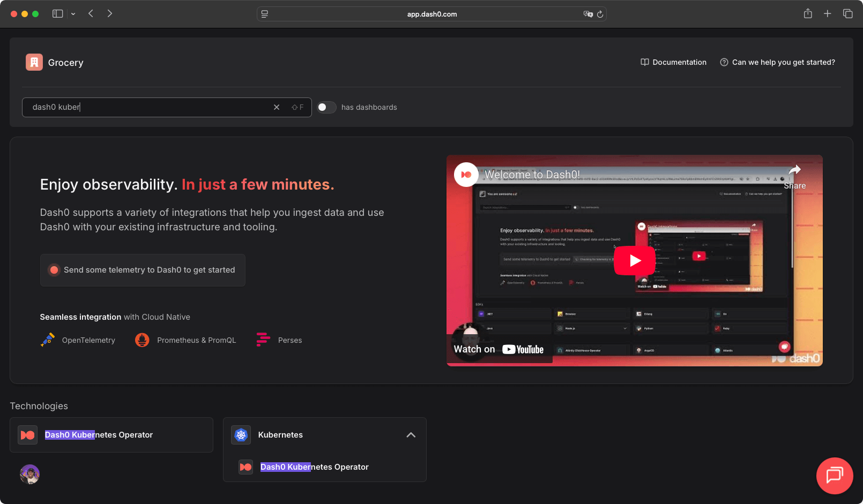The height and width of the screenshot is (504, 863).
Task: Click the OpenTelemetry telescope icon
Action: point(48,340)
